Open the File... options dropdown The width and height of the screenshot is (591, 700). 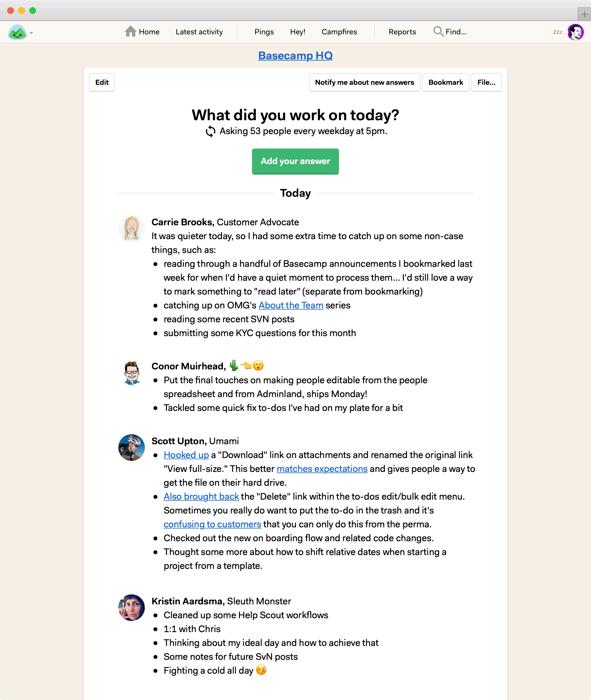coord(487,83)
